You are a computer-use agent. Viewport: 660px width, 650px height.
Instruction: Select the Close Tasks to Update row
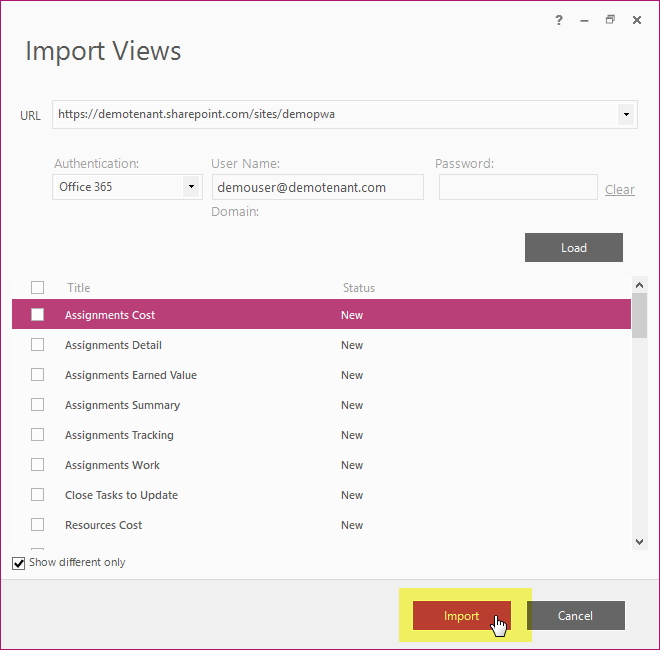tap(321, 495)
